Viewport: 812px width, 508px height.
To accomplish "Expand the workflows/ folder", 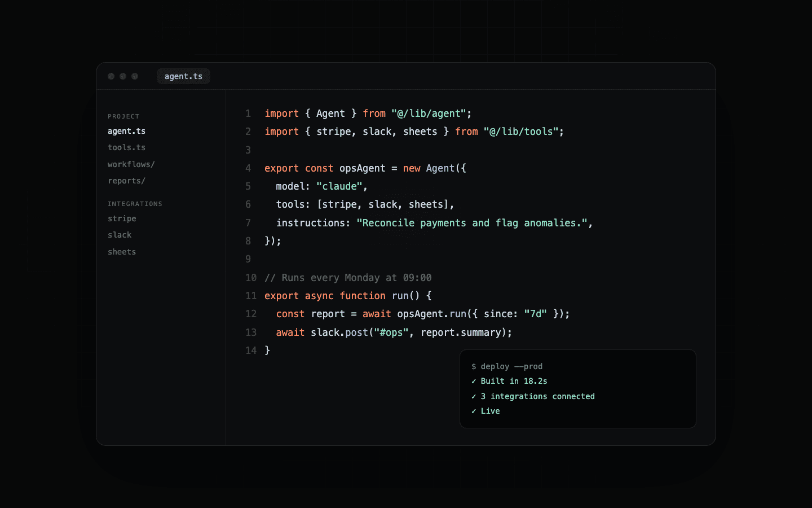I will pos(131,164).
